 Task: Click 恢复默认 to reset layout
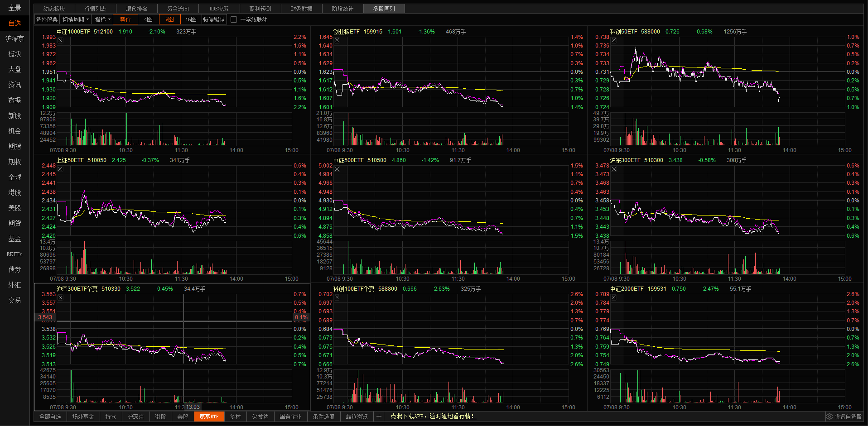click(x=214, y=19)
